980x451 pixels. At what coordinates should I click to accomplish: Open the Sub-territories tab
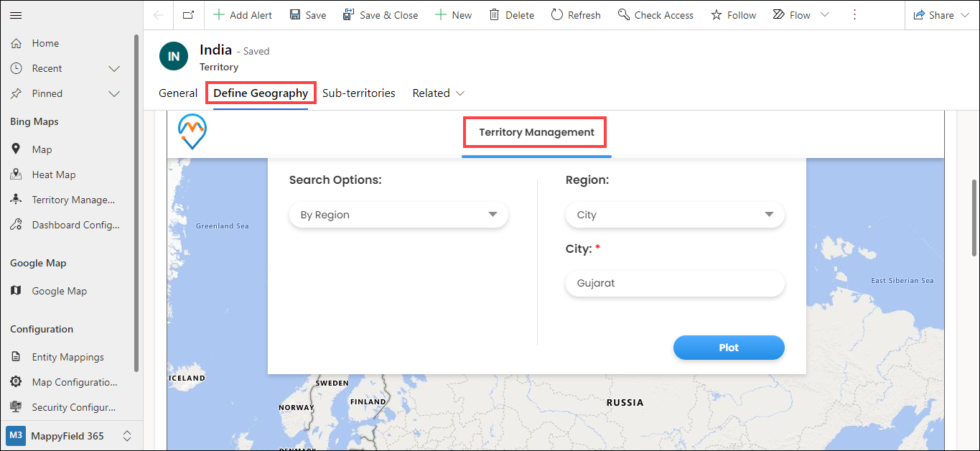click(x=359, y=93)
